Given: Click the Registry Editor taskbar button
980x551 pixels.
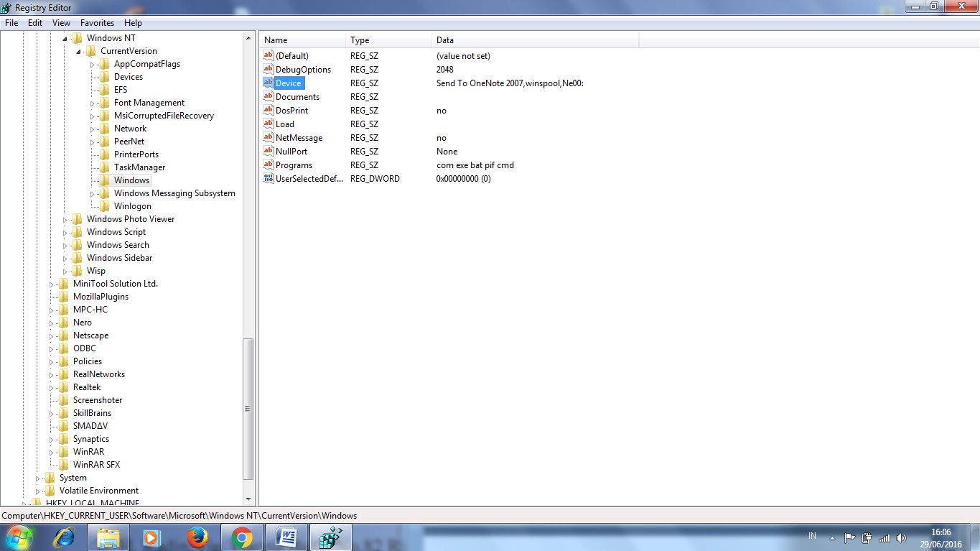Looking at the screenshot, I should (x=331, y=537).
